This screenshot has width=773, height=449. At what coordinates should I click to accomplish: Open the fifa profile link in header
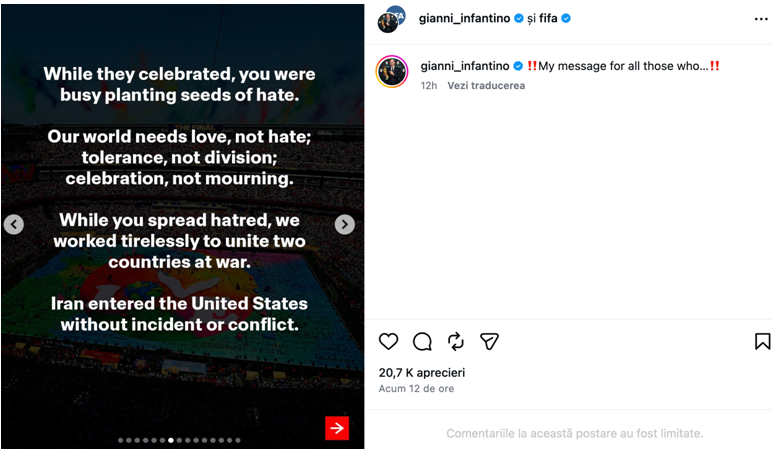(x=548, y=19)
